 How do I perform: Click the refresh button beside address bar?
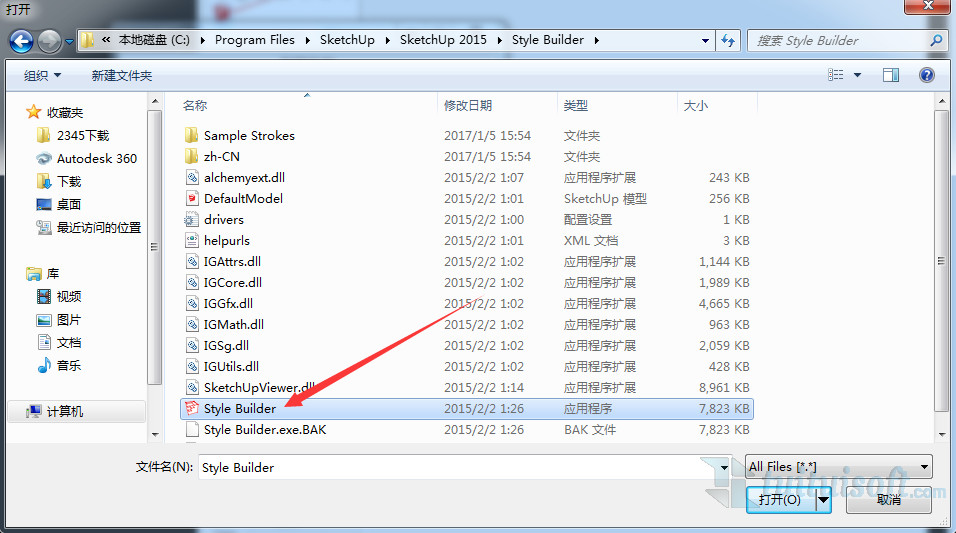pos(728,41)
